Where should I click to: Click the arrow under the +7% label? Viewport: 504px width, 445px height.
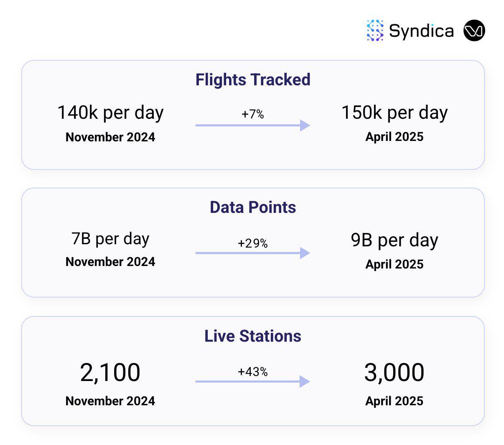[x=252, y=125]
